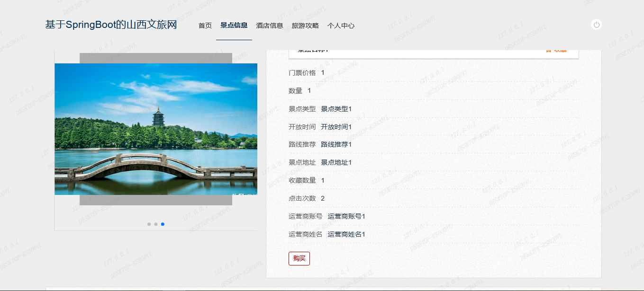The image size is (644, 291).
Task: Click the 景点地址1 value
Action: [x=336, y=162]
